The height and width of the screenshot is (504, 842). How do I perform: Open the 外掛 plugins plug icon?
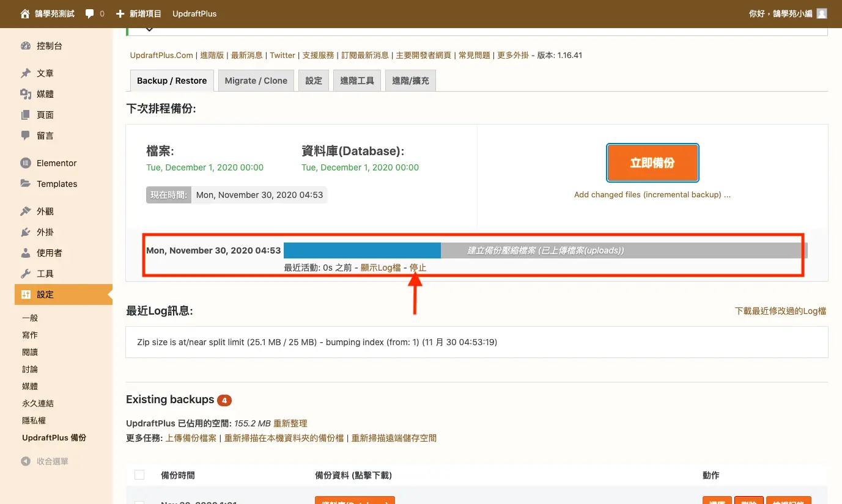coord(26,232)
